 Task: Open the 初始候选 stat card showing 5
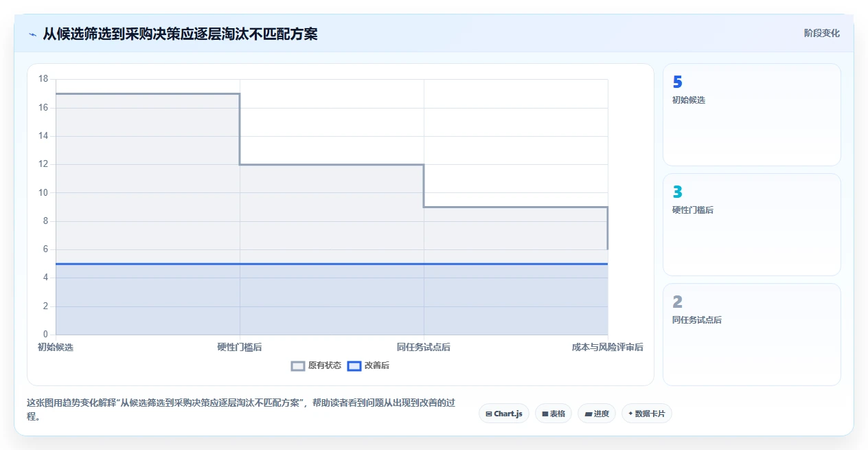coord(751,115)
